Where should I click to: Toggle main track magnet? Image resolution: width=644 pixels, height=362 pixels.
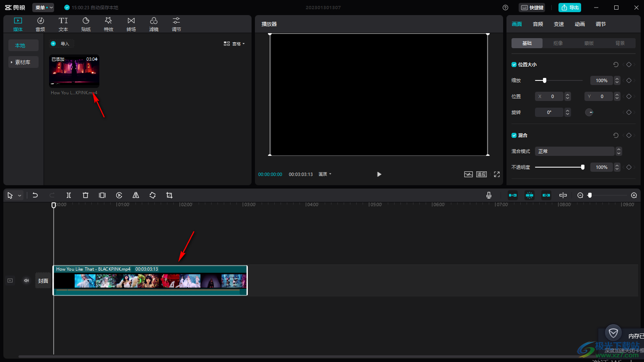pos(513,195)
